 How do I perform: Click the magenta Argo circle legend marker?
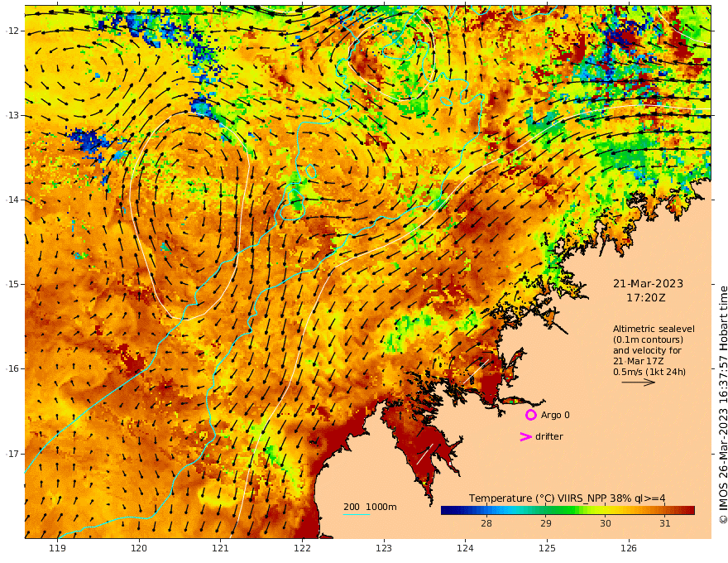point(530,415)
